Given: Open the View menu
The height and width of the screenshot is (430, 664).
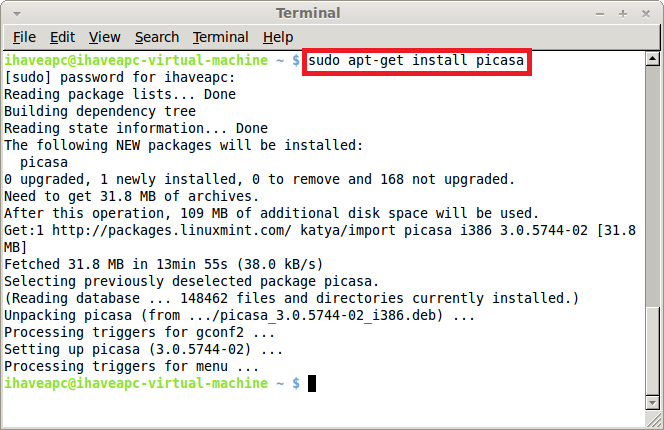Looking at the screenshot, I should coord(105,37).
